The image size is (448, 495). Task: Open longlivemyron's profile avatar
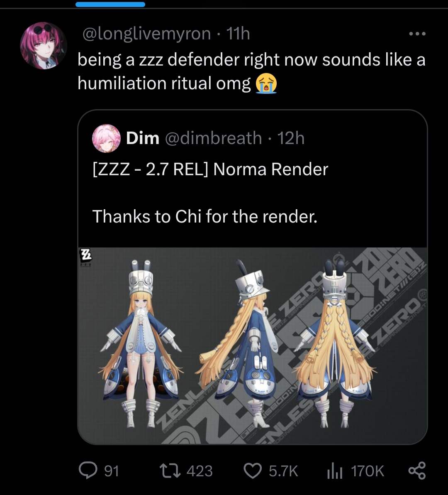(44, 45)
